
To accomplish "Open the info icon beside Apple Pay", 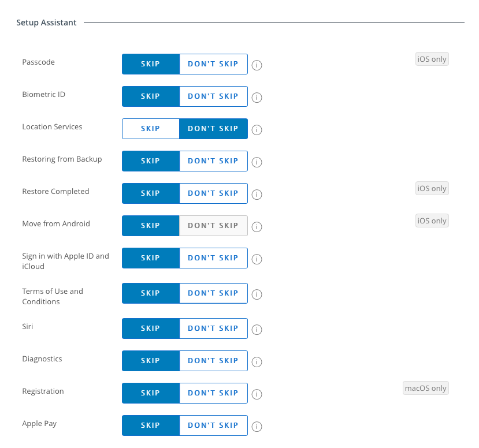I will [x=257, y=426].
